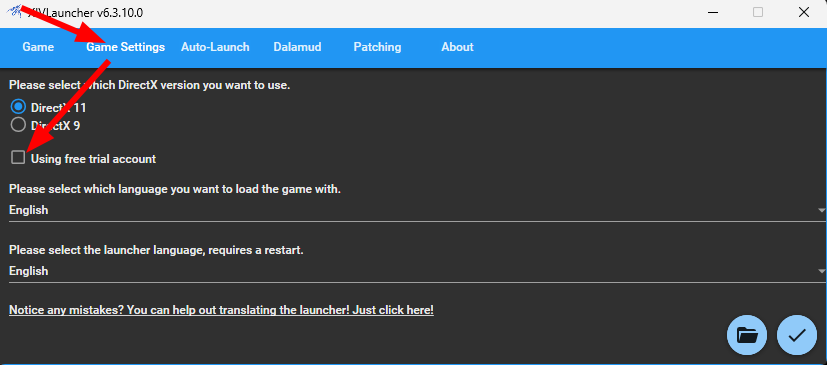Expand the launcher language dropdown
The width and height of the screenshot is (827, 365).
[417, 271]
